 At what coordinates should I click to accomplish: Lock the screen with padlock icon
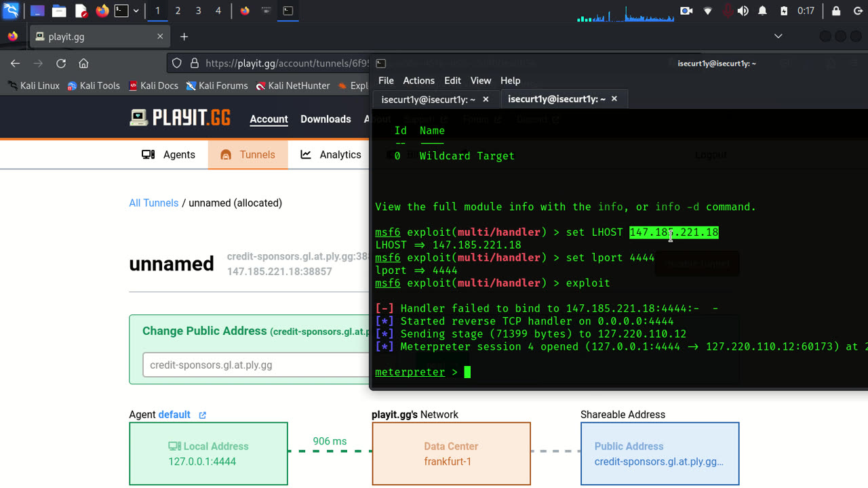coord(836,11)
